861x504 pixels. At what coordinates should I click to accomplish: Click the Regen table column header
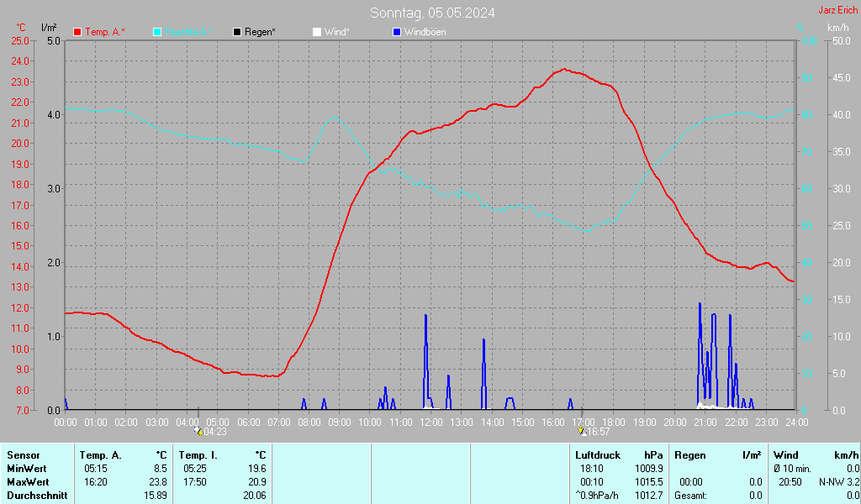click(x=689, y=455)
